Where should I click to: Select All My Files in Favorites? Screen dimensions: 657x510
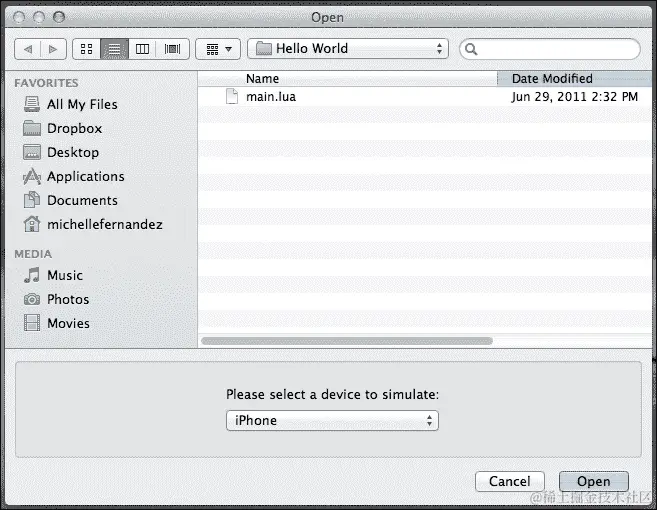tap(82, 104)
